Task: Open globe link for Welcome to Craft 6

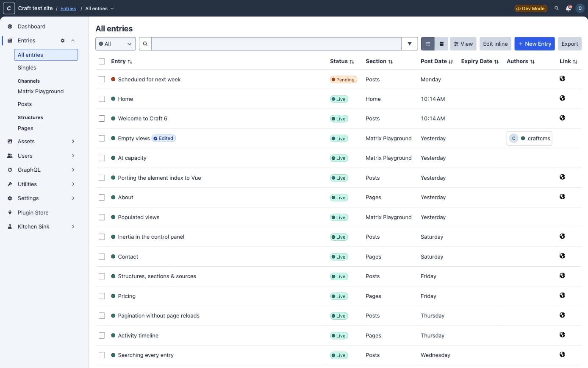Action: pyautogui.click(x=562, y=118)
